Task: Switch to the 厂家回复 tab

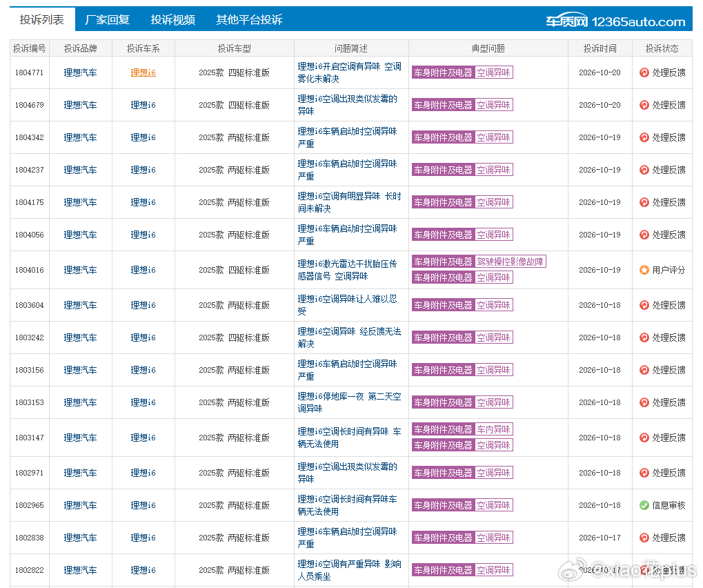Action: click(x=107, y=20)
